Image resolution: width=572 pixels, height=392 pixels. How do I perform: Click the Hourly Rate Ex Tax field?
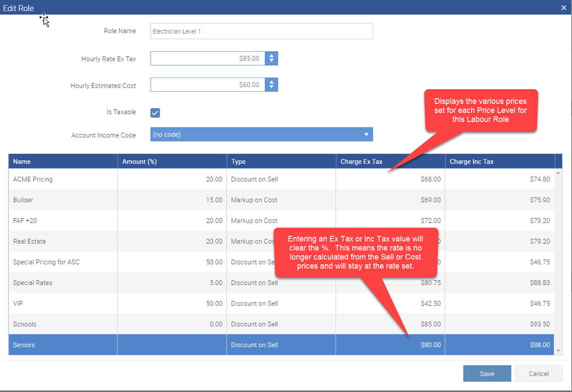coord(207,58)
